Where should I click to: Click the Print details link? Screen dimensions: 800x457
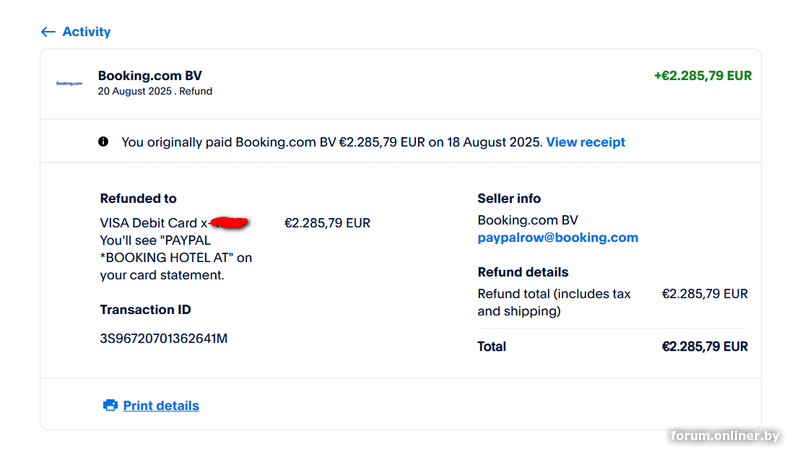click(x=161, y=405)
